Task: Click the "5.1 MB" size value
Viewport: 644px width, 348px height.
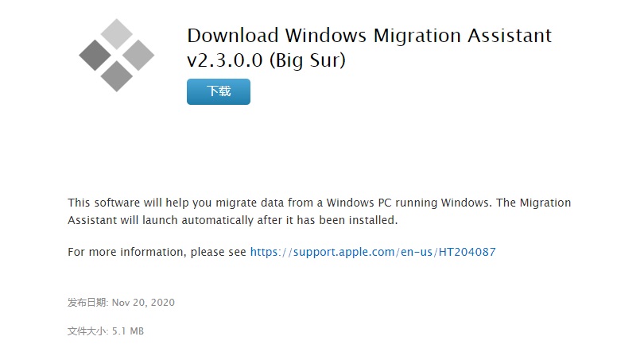Action: 128,331
